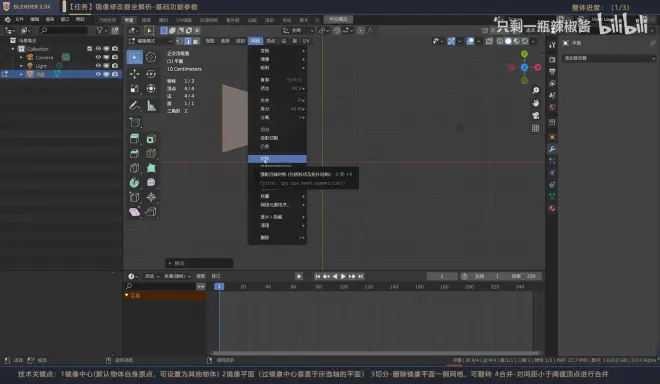Enable edge select mode
This screenshot has height=384, width=660.
click(x=188, y=41)
